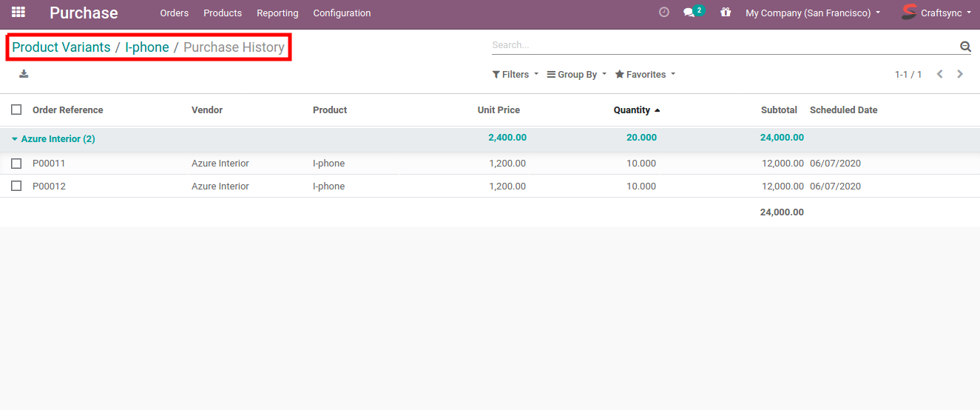The image size is (980, 410).
Task: Open the Favorites dropdown
Action: click(645, 75)
